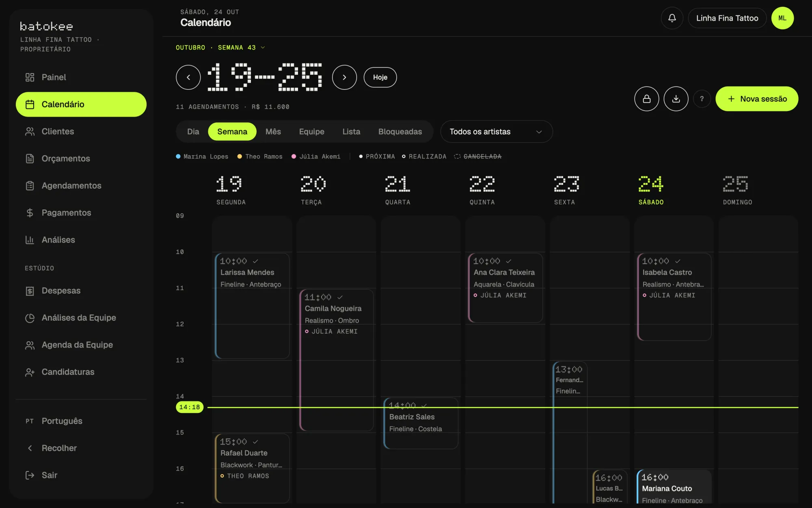
Task: Expand the Outubro Semana 43 selector
Action: pyautogui.click(x=220, y=48)
